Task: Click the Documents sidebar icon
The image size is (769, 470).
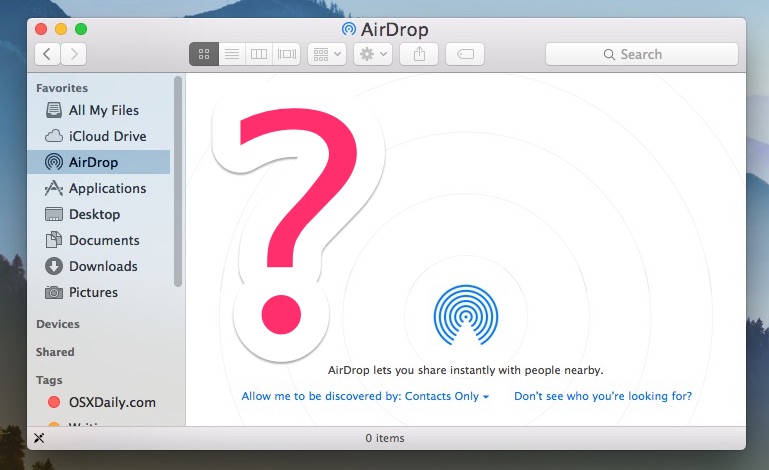Action: click(x=54, y=239)
